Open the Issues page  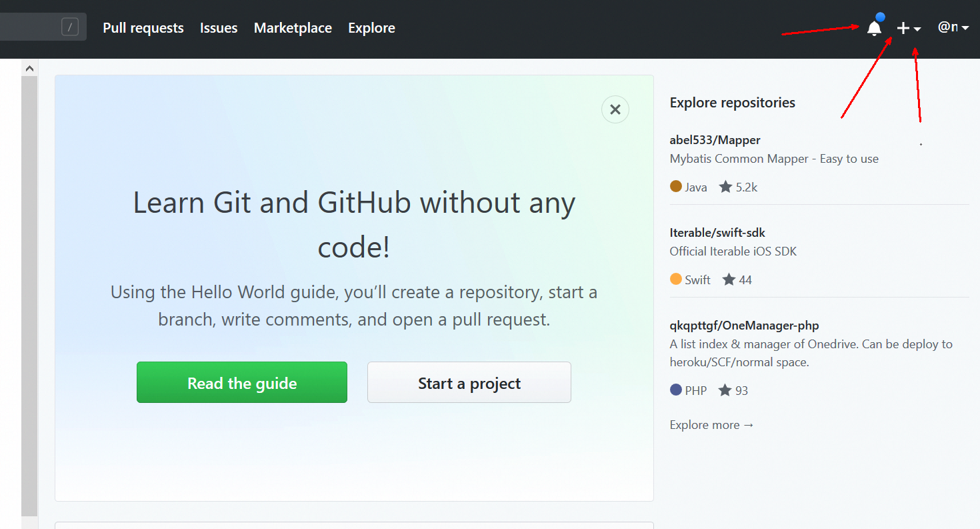click(219, 27)
